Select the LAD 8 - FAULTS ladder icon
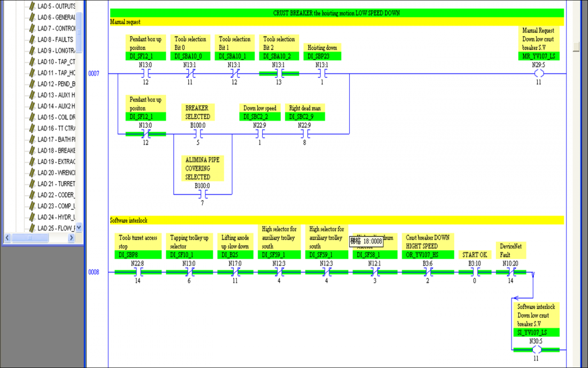 tap(32, 40)
